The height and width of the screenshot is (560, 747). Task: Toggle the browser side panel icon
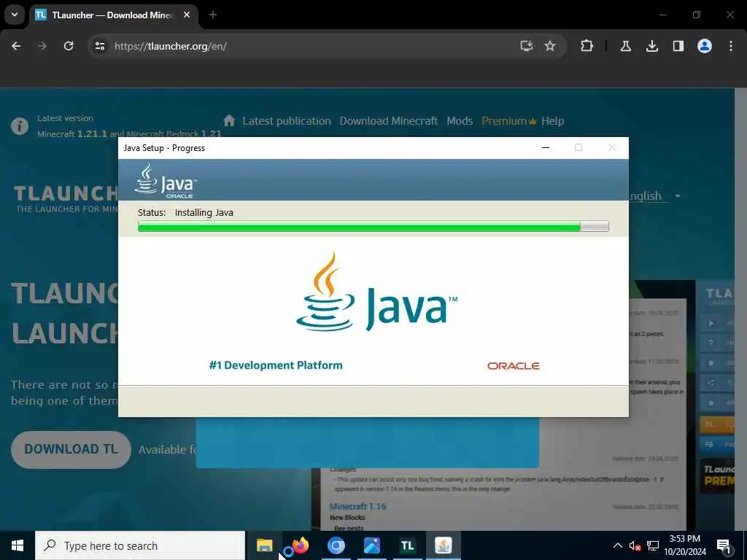point(678,46)
